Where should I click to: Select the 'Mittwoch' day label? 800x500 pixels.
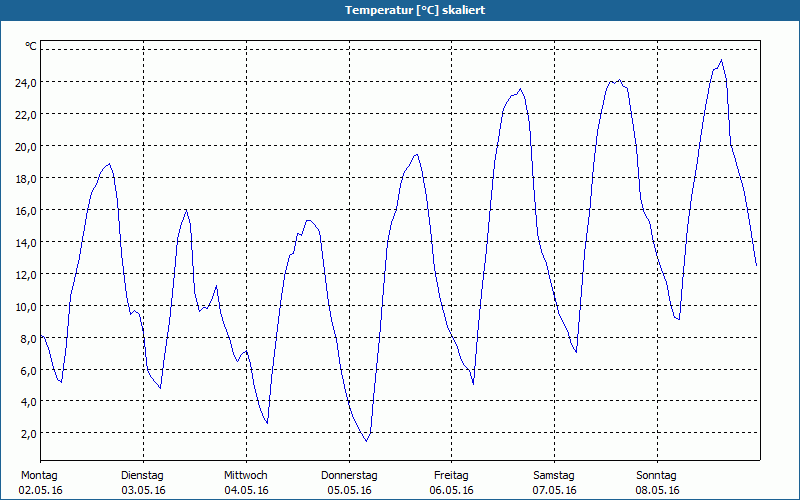click(x=245, y=476)
